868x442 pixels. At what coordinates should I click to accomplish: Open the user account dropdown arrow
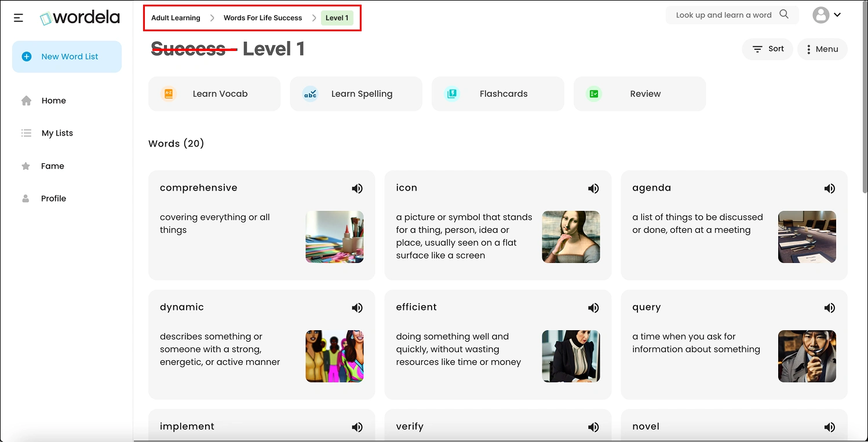click(837, 15)
